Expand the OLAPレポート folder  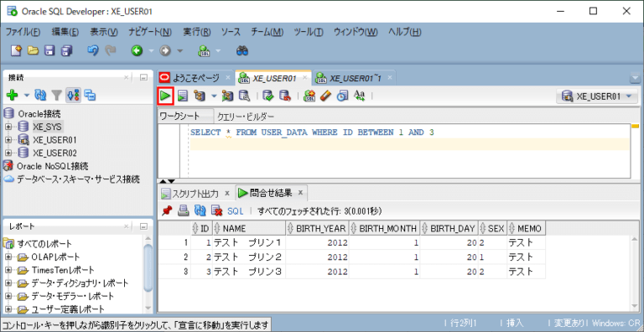pyautogui.click(x=8, y=257)
